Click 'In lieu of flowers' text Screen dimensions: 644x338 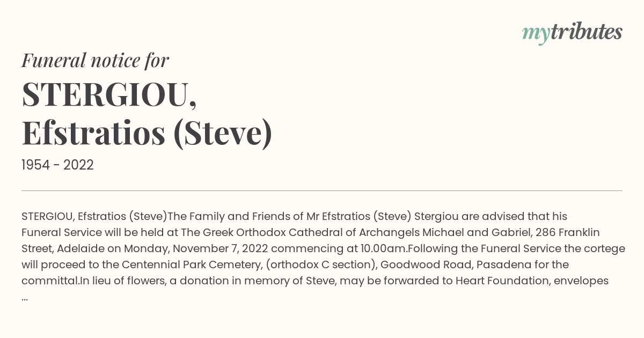pos(122,281)
